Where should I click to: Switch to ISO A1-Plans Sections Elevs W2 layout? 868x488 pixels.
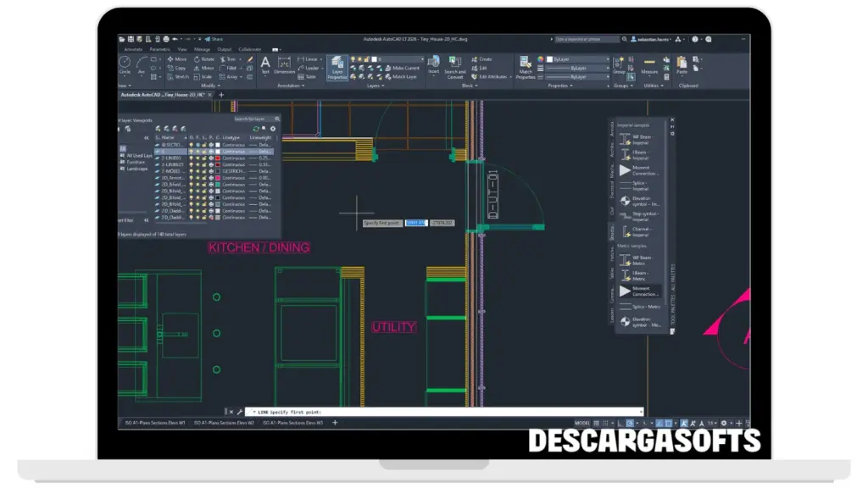point(224,423)
